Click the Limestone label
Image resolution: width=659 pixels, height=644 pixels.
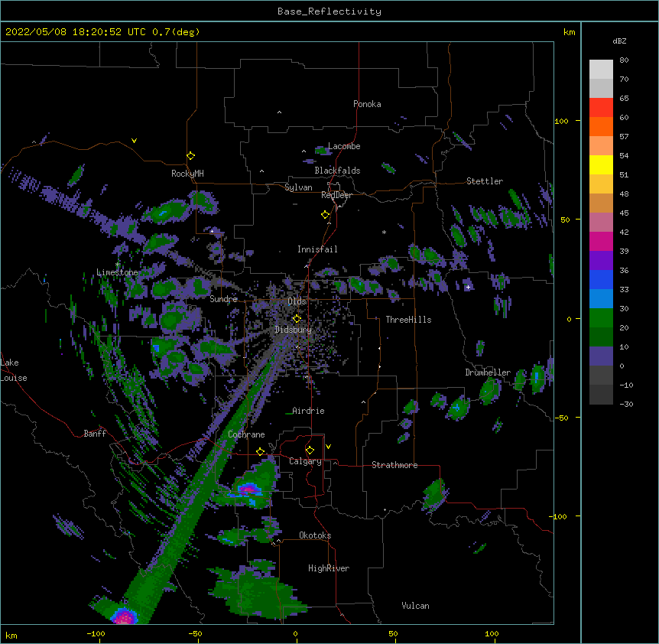click(x=117, y=272)
